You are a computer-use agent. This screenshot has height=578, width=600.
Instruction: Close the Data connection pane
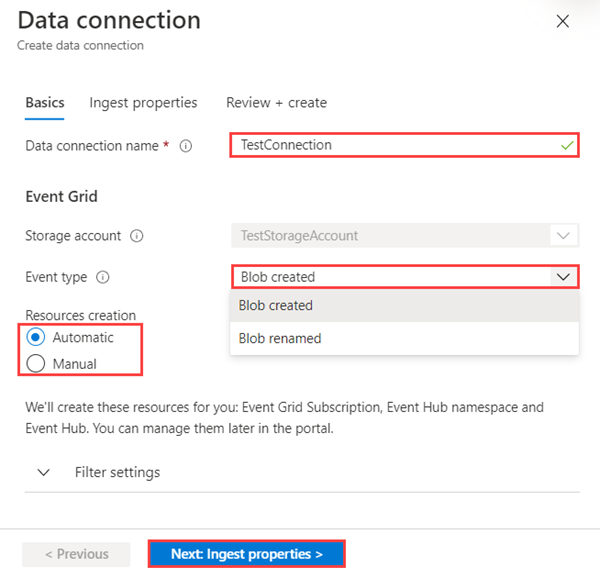point(562,21)
